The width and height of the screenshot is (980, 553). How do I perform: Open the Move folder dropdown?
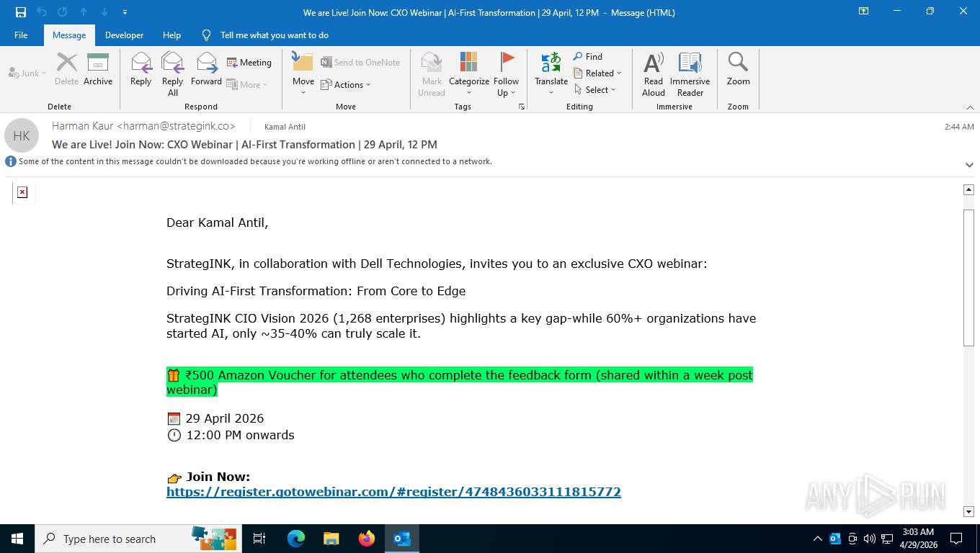[x=303, y=73]
